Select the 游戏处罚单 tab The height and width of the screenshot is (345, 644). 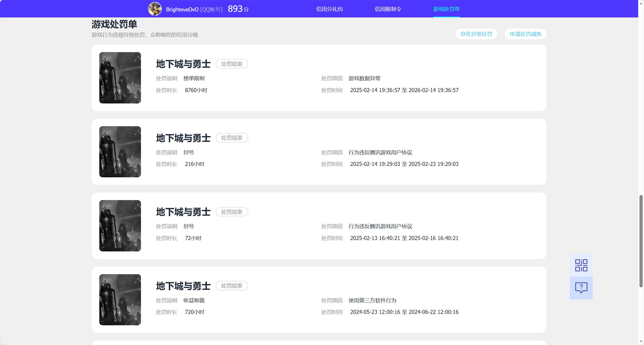point(446,9)
